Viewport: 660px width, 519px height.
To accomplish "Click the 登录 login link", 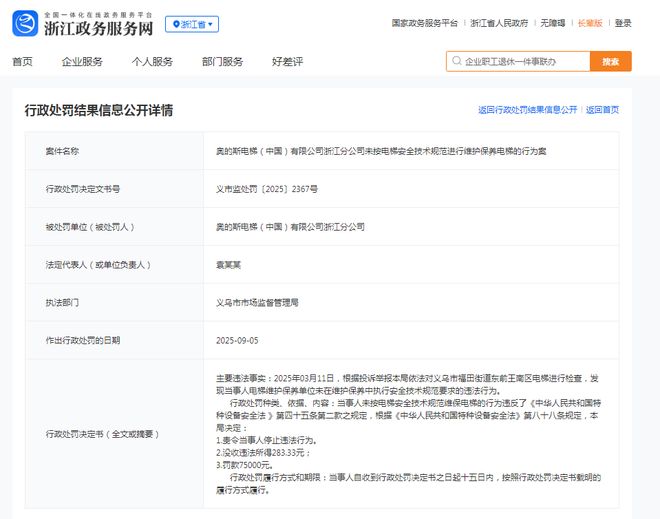I will tap(623, 23).
